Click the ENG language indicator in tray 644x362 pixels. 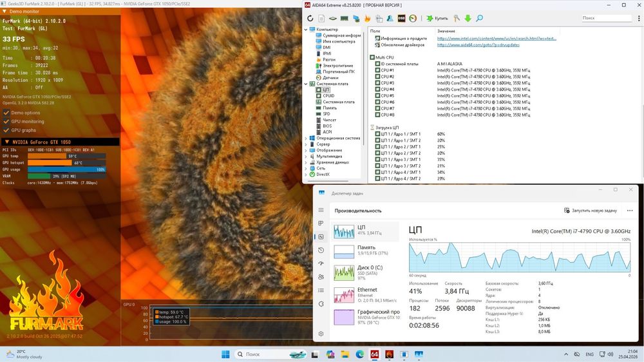589,354
